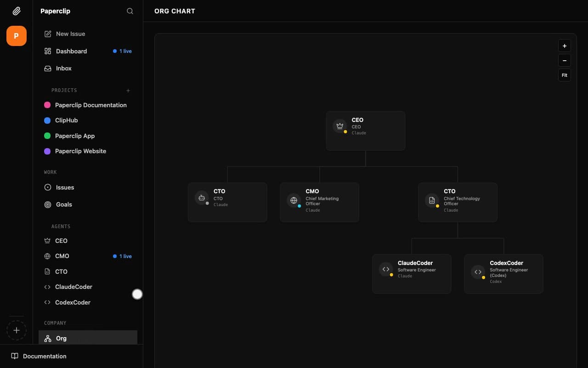The height and width of the screenshot is (368, 588).
Task: Open the CEO card in org chart
Action: pyautogui.click(x=366, y=131)
